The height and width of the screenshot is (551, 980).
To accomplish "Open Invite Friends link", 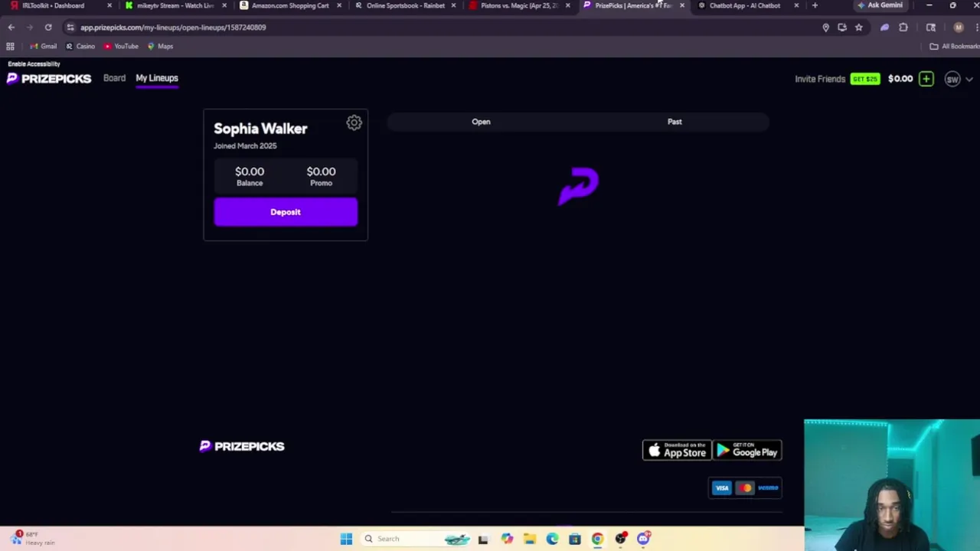I will [820, 79].
